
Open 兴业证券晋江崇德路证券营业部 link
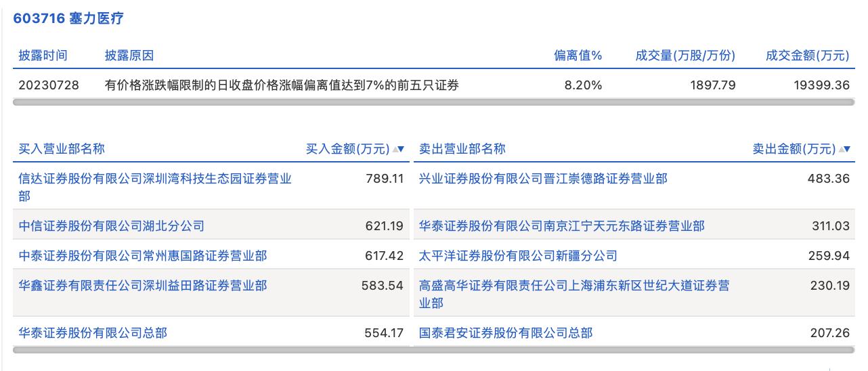543,179
